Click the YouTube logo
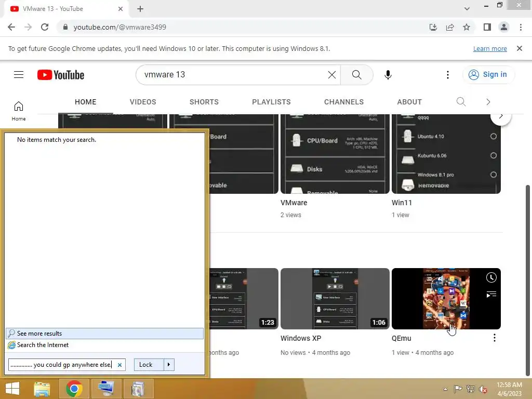The width and height of the screenshot is (532, 399). pyautogui.click(x=61, y=75)
